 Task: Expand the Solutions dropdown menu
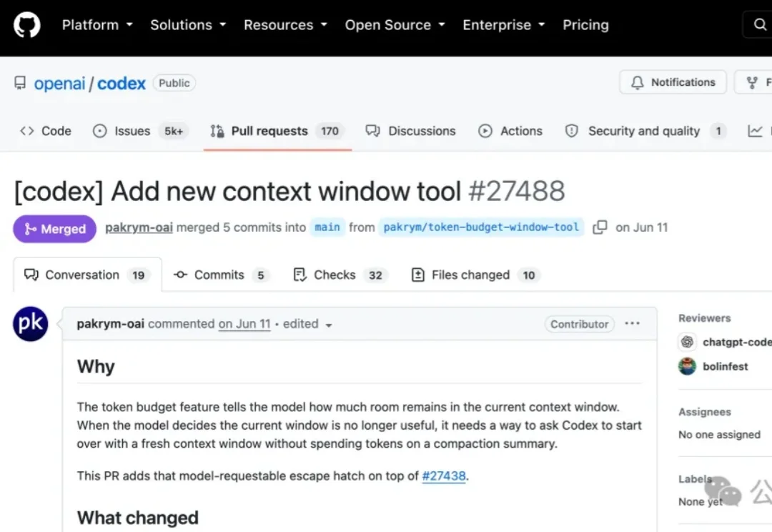click(188, 24)
